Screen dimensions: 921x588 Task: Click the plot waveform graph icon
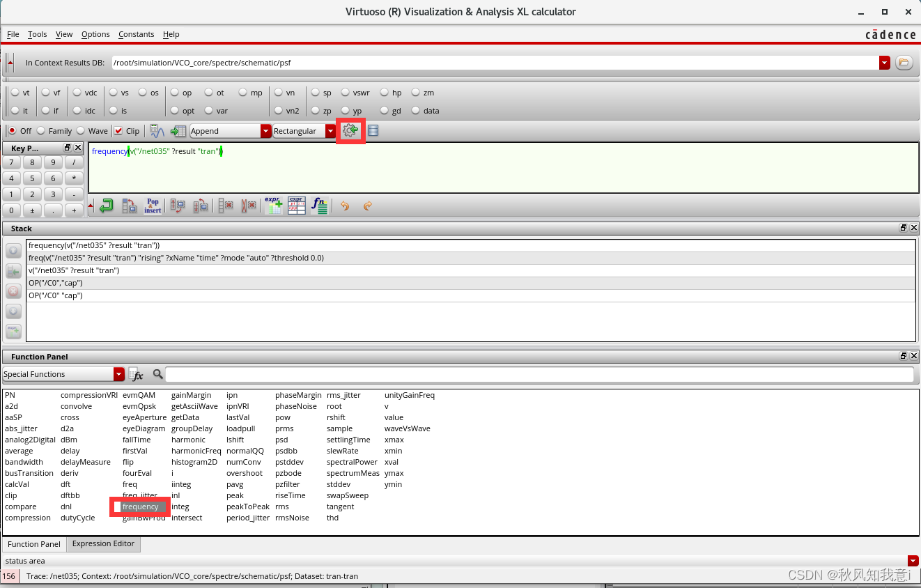coord(157,131)
